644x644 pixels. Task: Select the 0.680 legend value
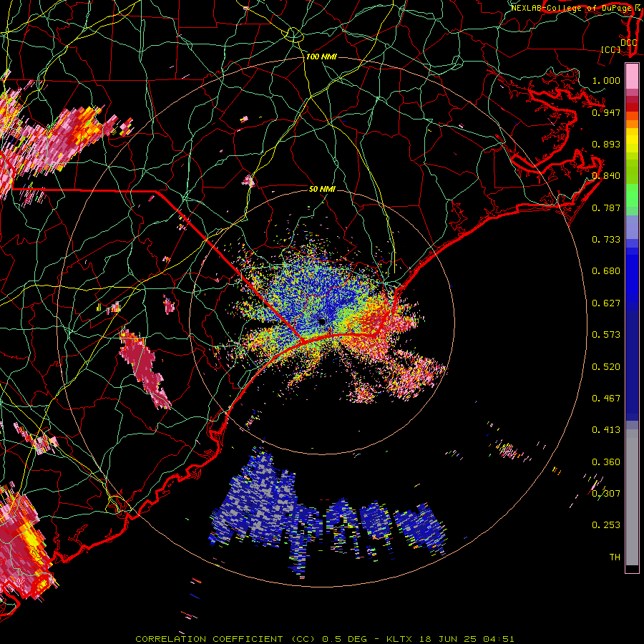pyautogui.click(x=606, y=271)
